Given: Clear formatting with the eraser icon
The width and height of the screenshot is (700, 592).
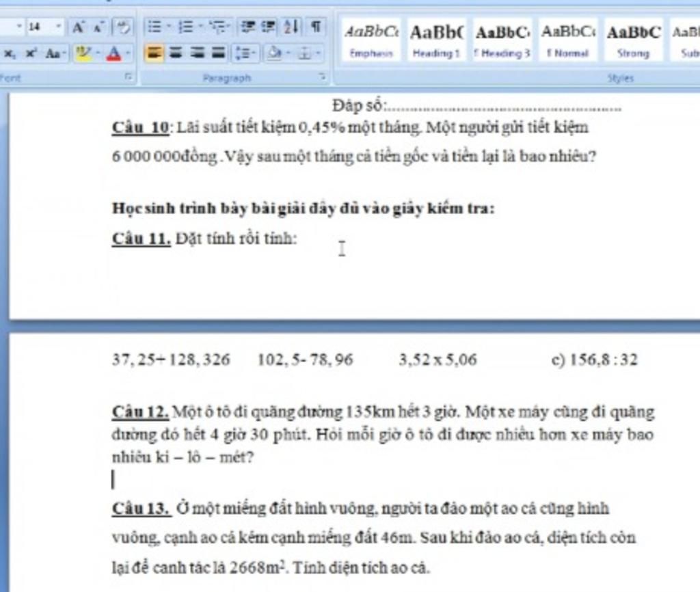Looking at the screenshot, I should point(122,27).
